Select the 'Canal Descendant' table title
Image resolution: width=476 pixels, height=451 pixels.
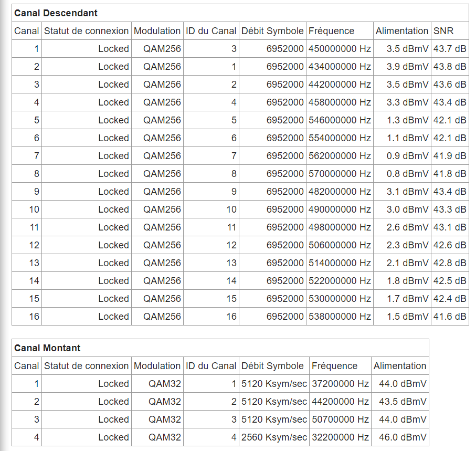pos(56,13)
